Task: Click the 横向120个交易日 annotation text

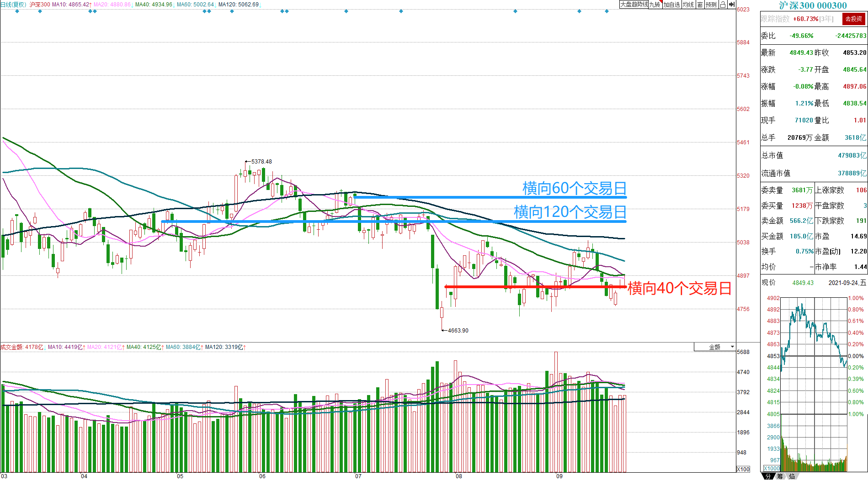Action: coord(570,212)
